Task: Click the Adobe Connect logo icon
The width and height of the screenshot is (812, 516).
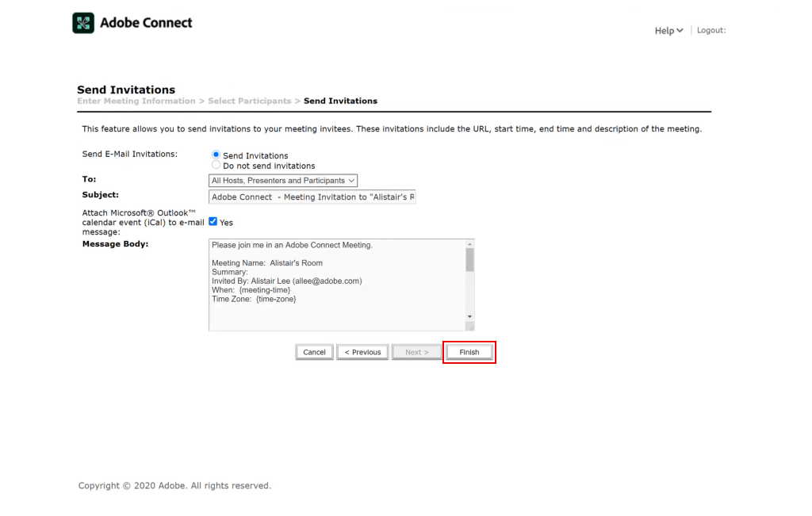Action: [x=83, y=23]
